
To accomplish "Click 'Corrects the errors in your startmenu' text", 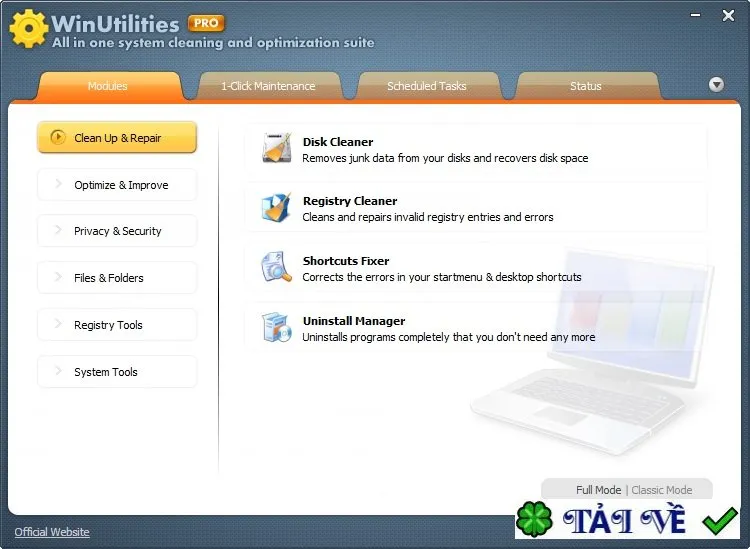I will click(x=442, y=277).
